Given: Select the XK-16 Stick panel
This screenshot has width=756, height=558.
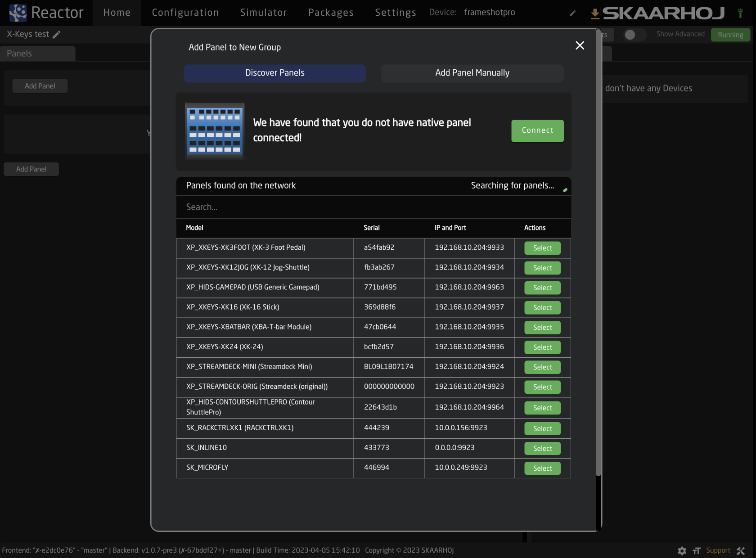Looking at the screenshot, I should (543, 307).
